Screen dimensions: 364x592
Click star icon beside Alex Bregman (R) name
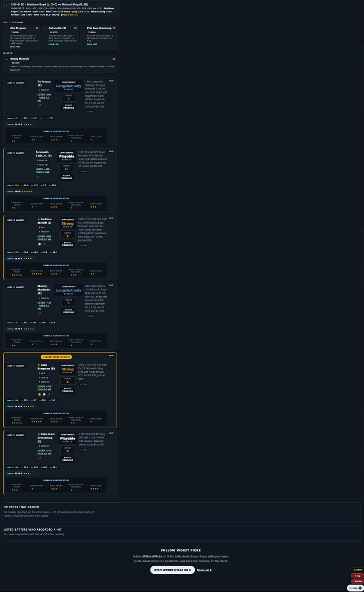39,365
